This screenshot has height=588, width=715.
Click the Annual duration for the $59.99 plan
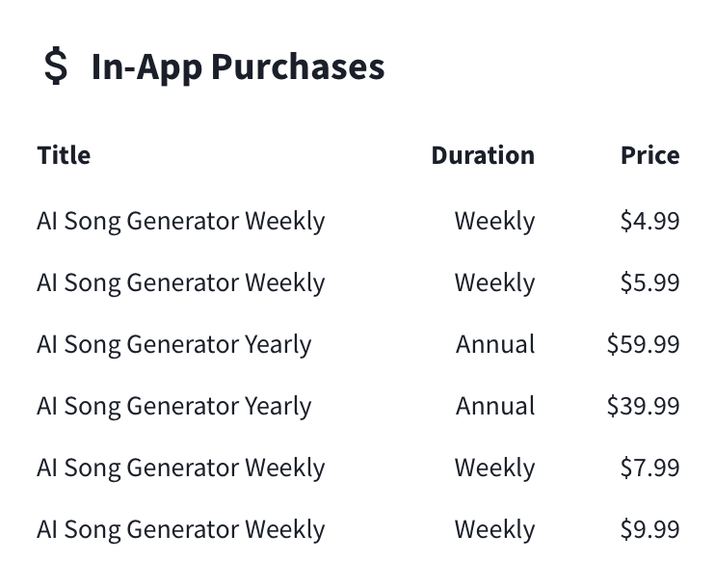click(x=495, y=344)
